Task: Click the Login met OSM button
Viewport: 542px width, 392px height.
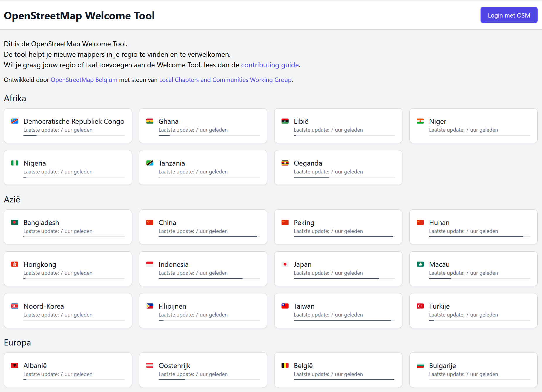Action: click(509, 15)
